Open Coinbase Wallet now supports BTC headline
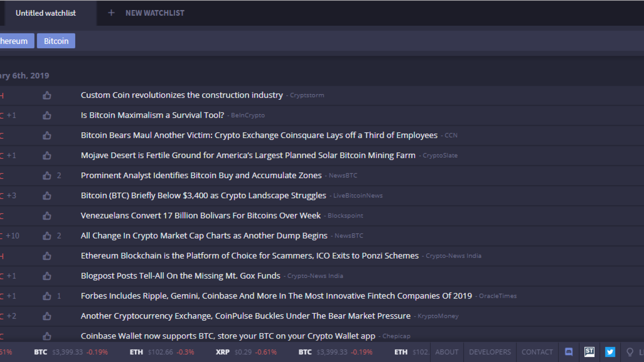Screen dimensions: 644x362 (228, 336)
